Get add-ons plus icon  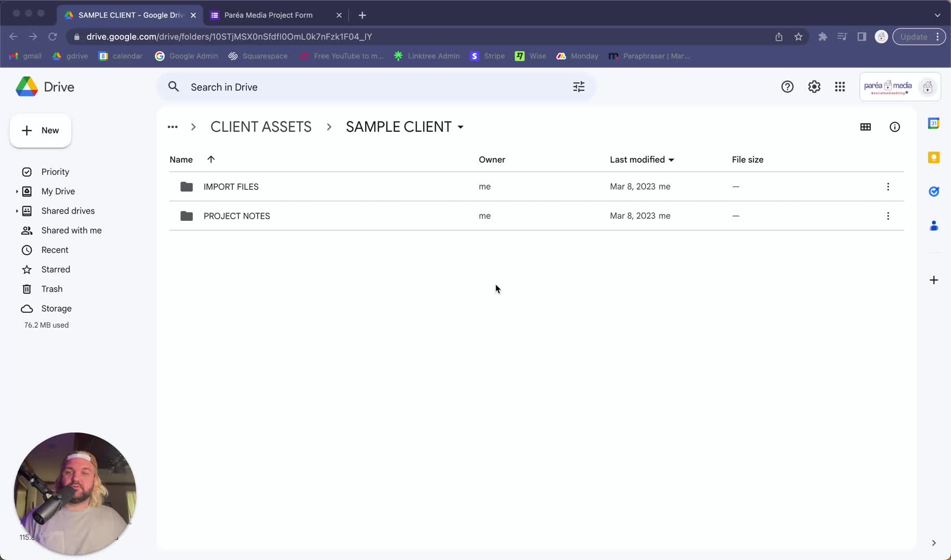point(934,280)
